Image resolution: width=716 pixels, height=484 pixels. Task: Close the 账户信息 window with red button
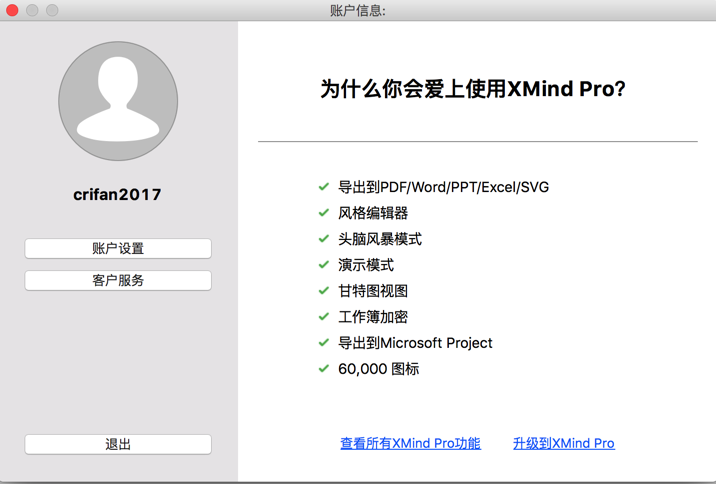(x=12, y=10)
